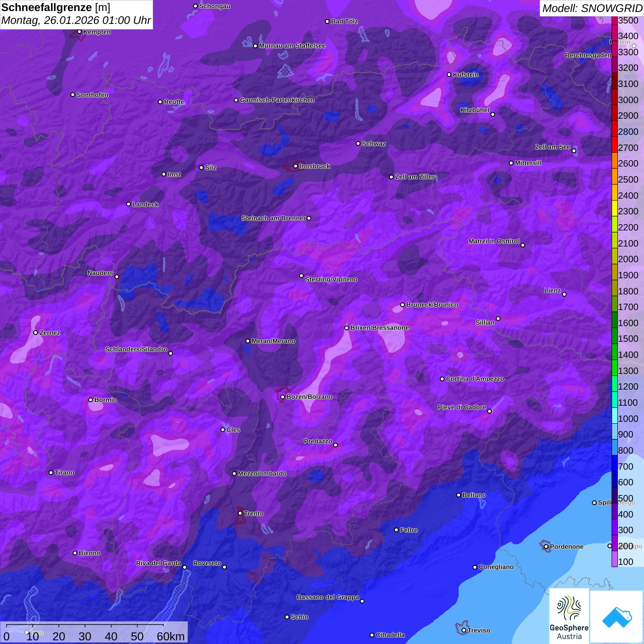The image size is (644, 644).
Task: Click the Meran/Merano label
Action: point(273,341)
